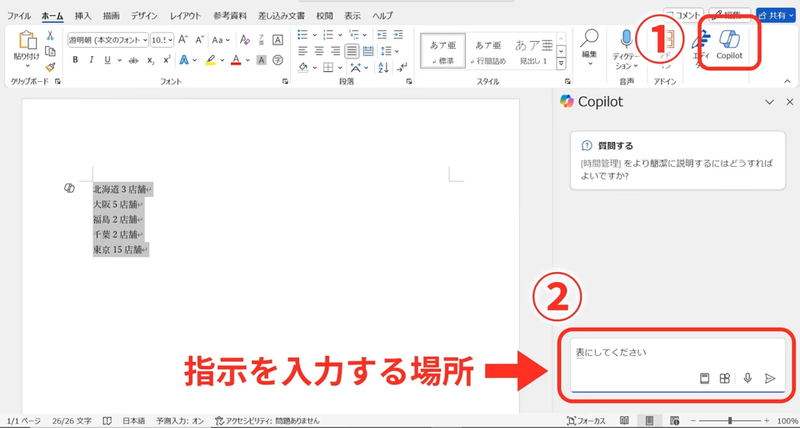The width and height of the screenshot is (800, 428).
Task: Sort text with the A-Z sort icon
Action: pos(384,67)
